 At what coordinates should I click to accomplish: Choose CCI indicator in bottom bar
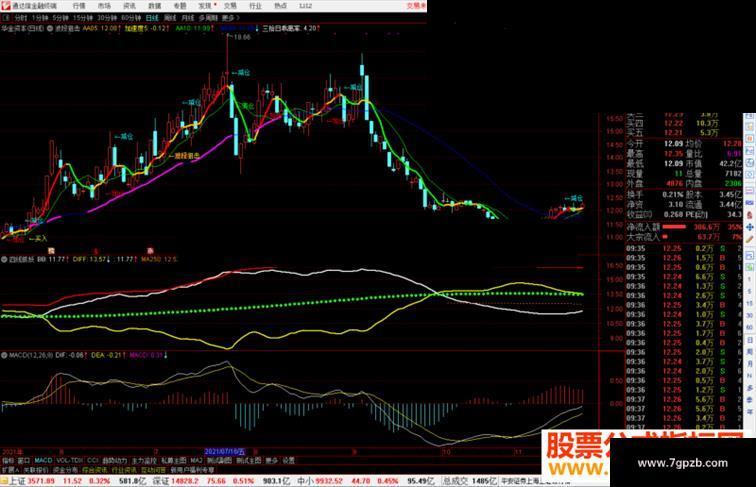(x=93, y=461)
